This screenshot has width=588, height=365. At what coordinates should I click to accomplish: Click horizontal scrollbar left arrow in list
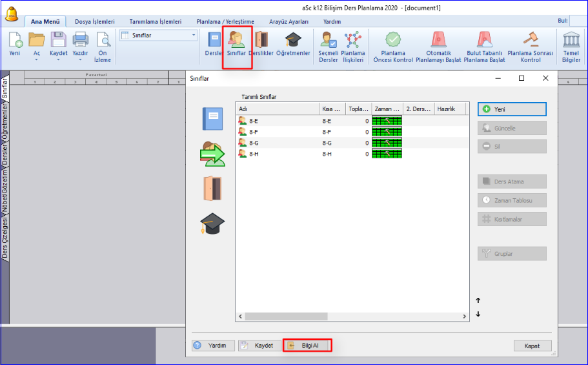click(x=240, y=317)
